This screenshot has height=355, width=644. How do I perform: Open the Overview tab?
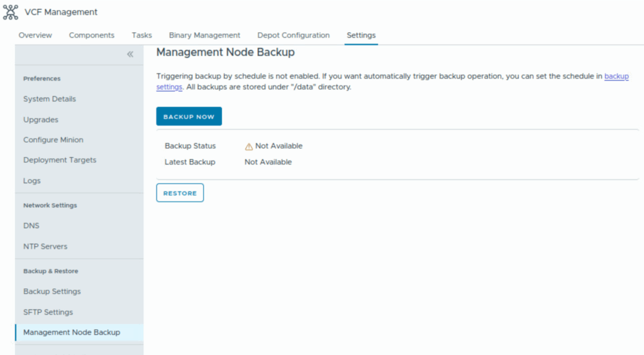click(x=35, y=35)
